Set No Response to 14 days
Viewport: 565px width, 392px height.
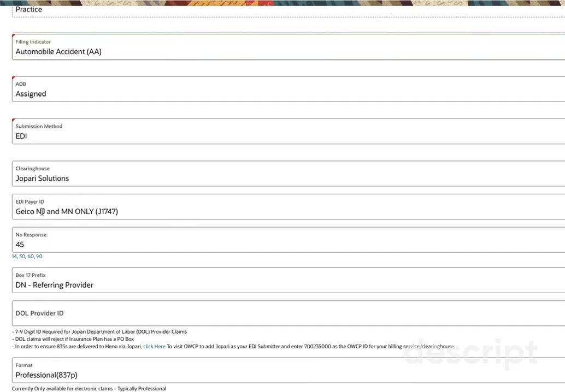pyautogui.click(x=14, y=257)
